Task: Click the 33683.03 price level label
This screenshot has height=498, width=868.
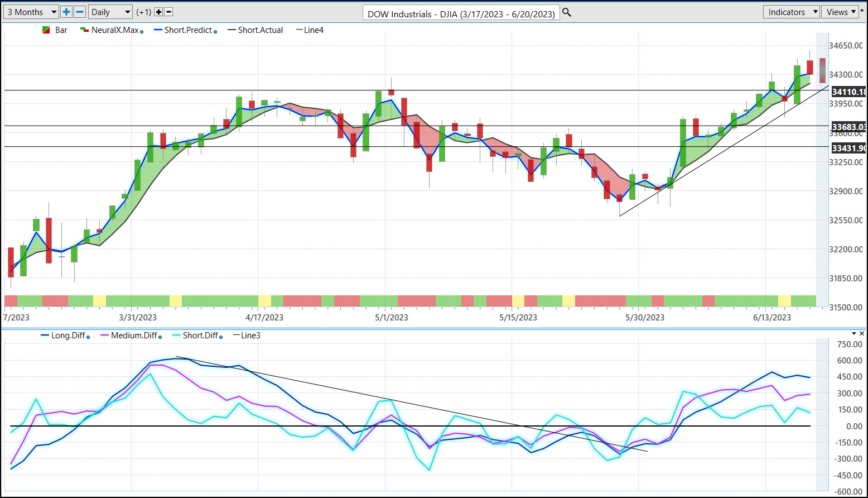Action: pyautogui.click(x=848, y=127)
